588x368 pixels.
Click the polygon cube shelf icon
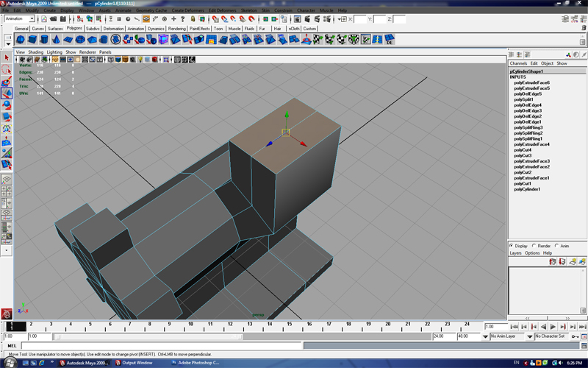coord(34,39)
